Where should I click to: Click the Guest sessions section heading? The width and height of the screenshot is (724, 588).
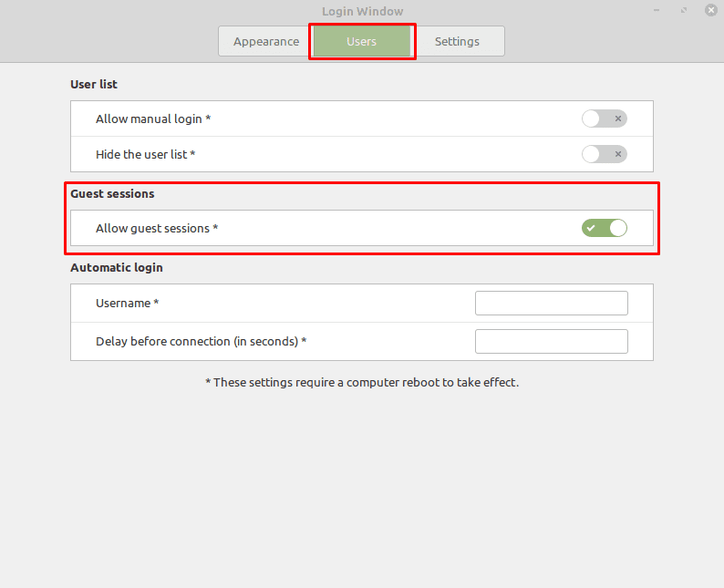(x=112, y=194)
